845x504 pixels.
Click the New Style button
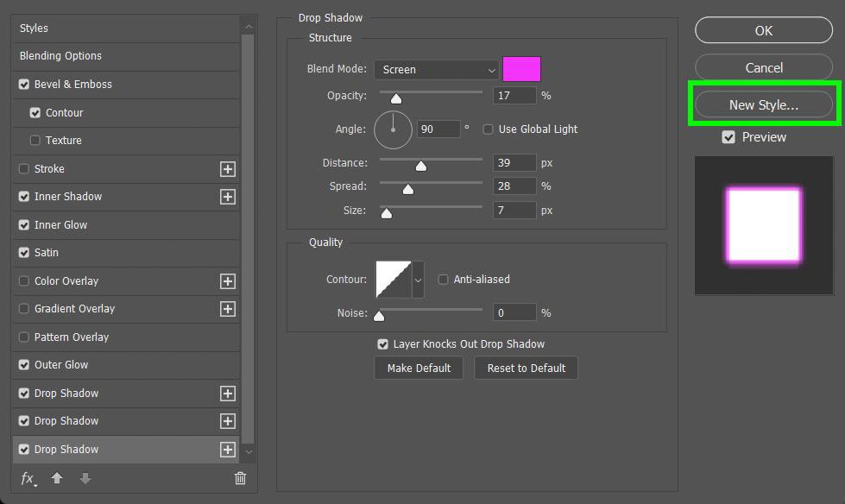[764, 105]
